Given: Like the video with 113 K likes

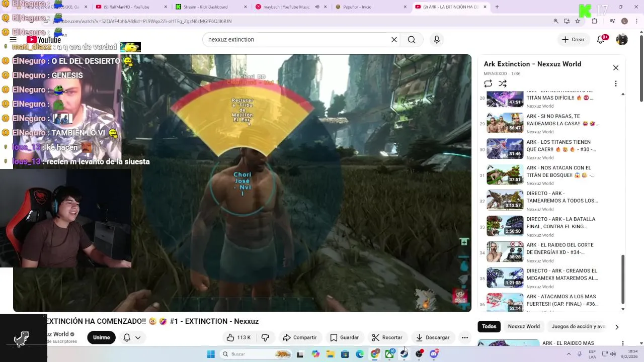Looking at the screenshot, I should [238, 337].
